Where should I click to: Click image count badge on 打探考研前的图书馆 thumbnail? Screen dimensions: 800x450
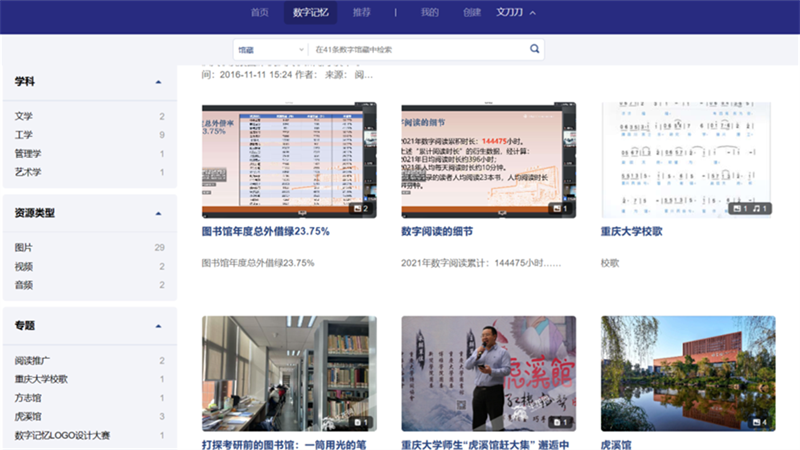[361, 422]
